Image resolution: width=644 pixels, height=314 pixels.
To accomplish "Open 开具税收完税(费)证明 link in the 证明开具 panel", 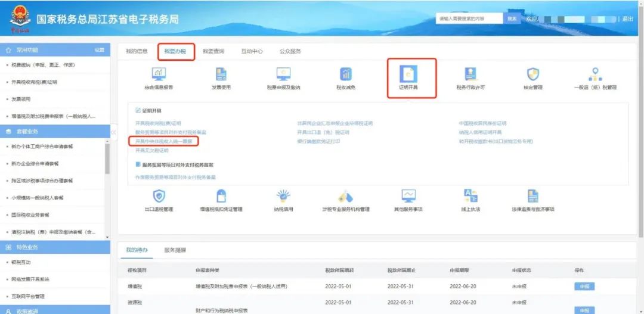I will point(158,123).
